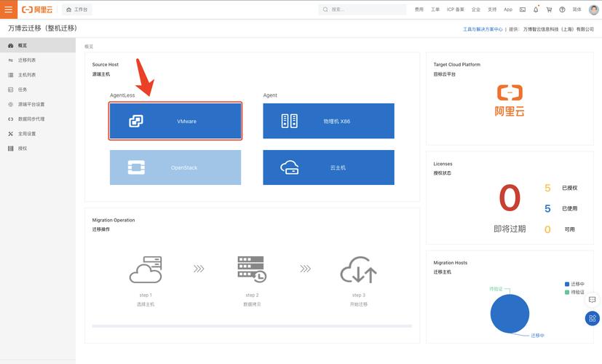The image size is (602, 364).
Task: Open the blue floating apps button
Action: (x=593, y=318)
